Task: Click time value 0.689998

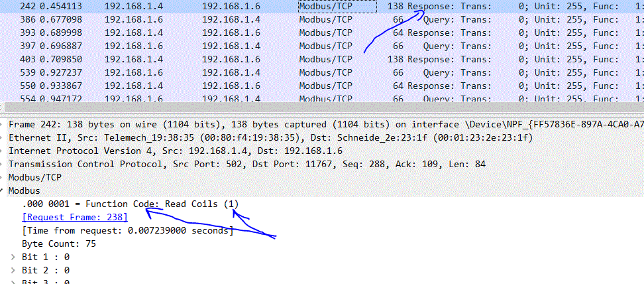Action: click(61, 33)
